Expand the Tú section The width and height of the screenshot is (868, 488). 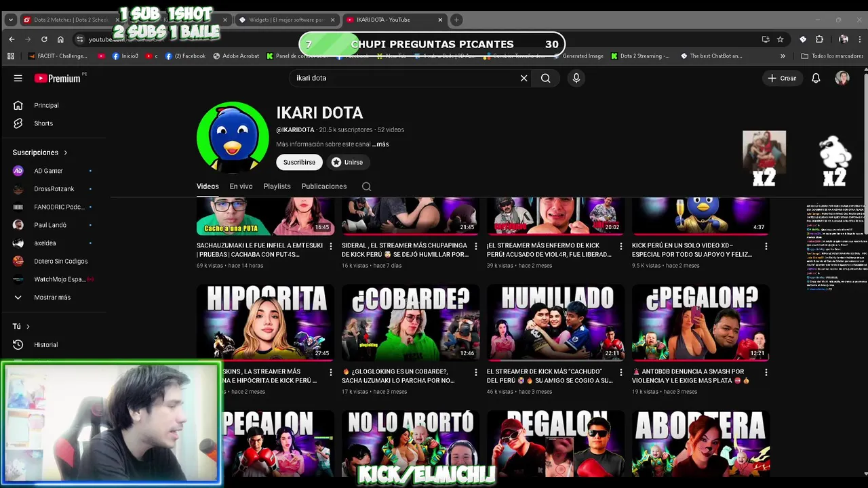point(21,326)
